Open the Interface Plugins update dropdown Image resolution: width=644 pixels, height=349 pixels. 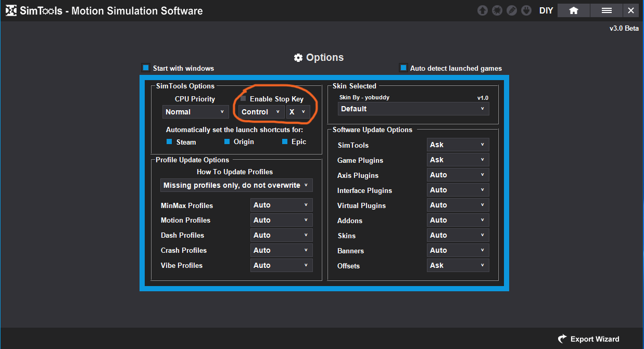(x=458, y=190)
